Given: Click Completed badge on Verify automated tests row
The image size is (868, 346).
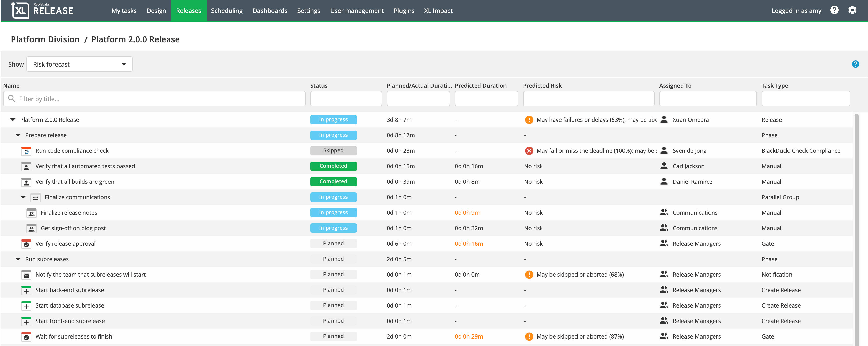Looking at the screenshot, I should [333, 166].
